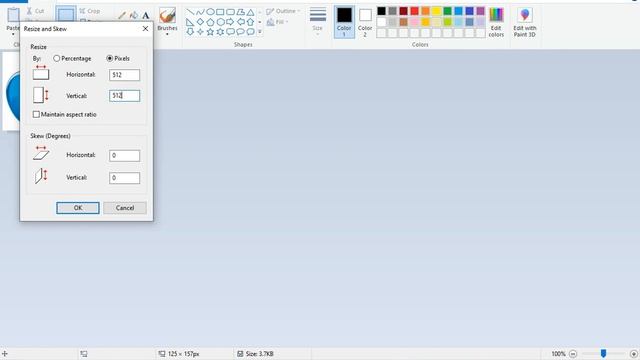
Task: Click the Skew Horizontal input field
Action: (124, 156)
